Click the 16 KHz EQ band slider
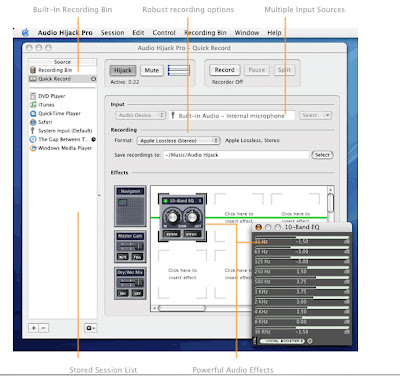 (x=302, y=328)
